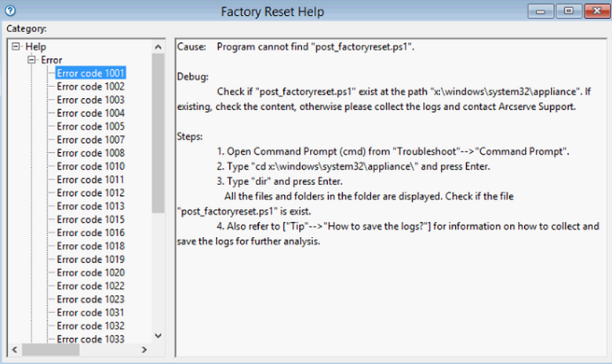Close the Factory Reset Help window
612x364 pixels.
[x=597, y=11]
